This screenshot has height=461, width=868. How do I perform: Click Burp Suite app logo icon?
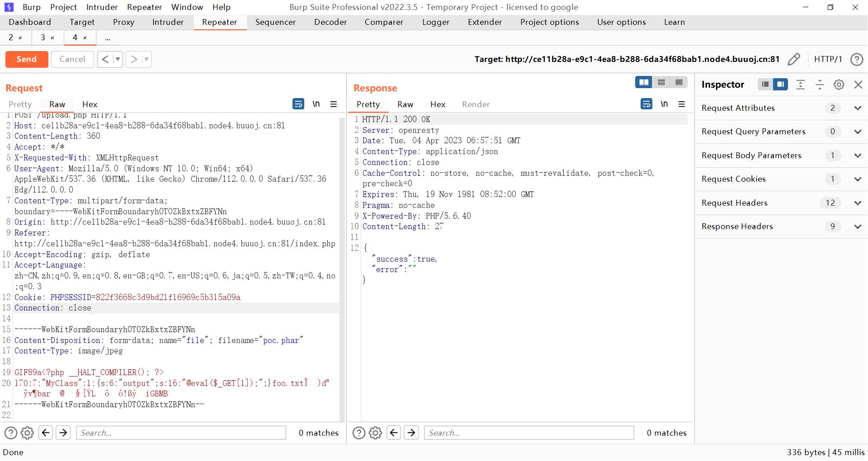(x=9, y=7)
